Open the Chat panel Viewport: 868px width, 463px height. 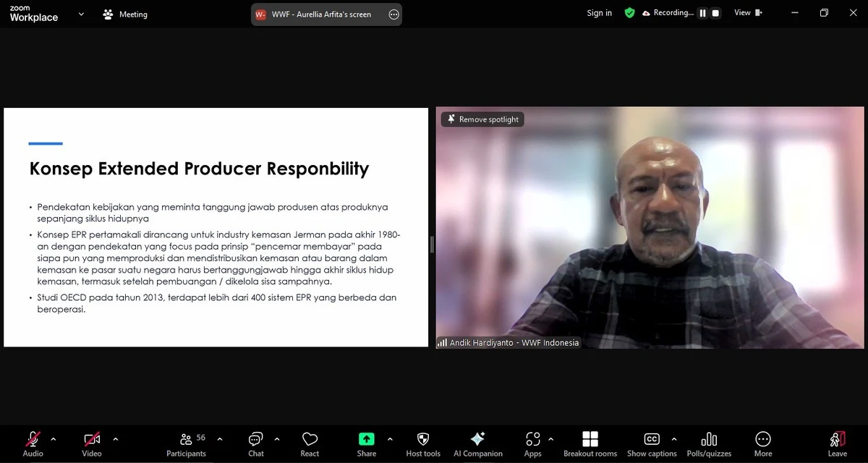(x=255, y=443)
